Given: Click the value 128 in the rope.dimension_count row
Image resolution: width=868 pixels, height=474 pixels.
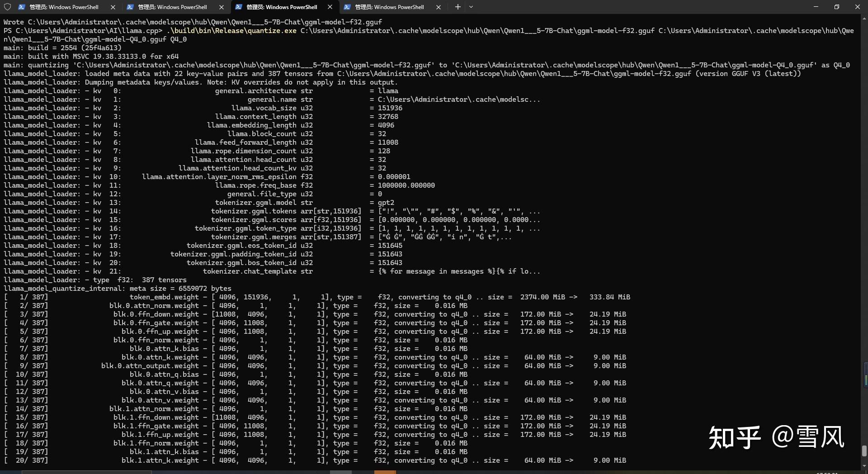Looking at the screenshot, I should pyautogui.click(x=384, y=151).
